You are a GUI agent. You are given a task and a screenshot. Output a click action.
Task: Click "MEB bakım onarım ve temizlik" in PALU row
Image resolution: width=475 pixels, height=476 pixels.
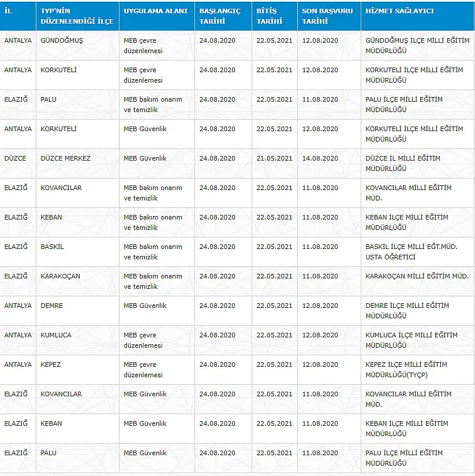157,105
